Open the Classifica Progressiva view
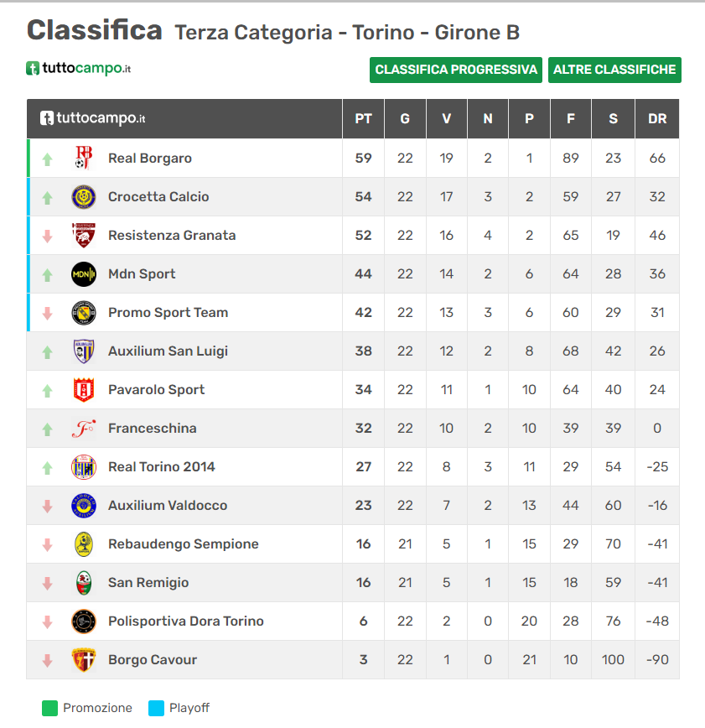705x728 pixels. [456, 70]
